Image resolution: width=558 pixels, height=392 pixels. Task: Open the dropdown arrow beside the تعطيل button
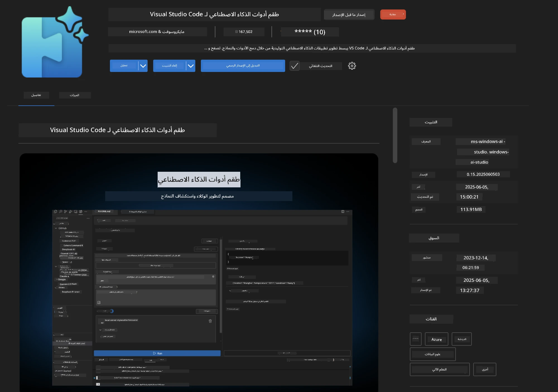coord(143,66)
